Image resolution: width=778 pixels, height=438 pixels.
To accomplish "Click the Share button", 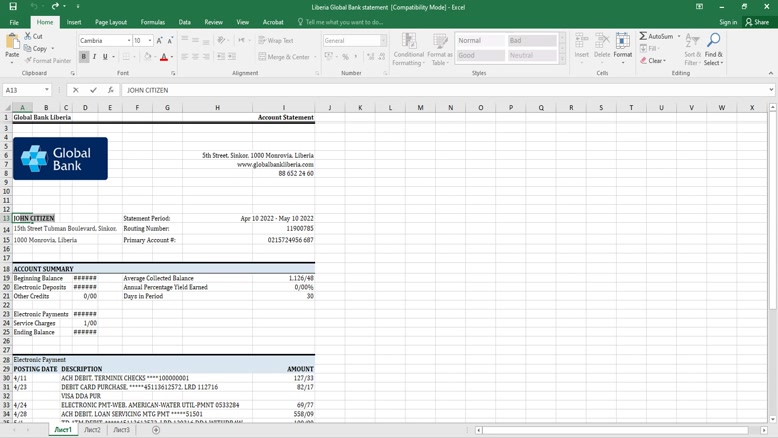I will pos(757,22).
